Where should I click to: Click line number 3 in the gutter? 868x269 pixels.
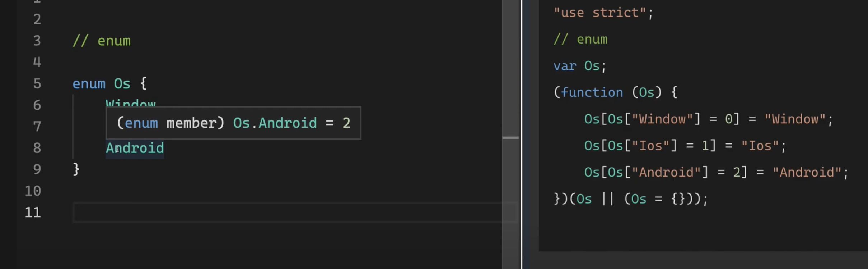pyautogui.click(x=37, y=41)
